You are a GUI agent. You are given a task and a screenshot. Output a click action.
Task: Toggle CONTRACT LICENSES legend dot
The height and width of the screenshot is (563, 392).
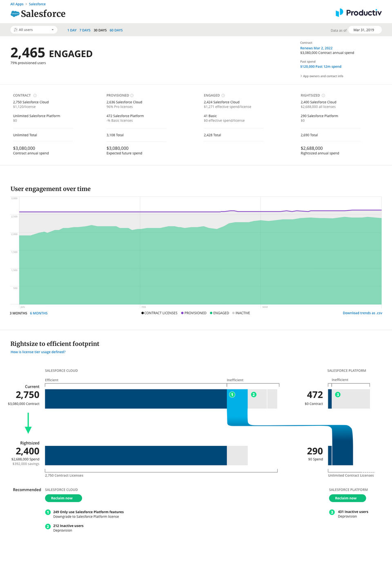coord(143,313)
